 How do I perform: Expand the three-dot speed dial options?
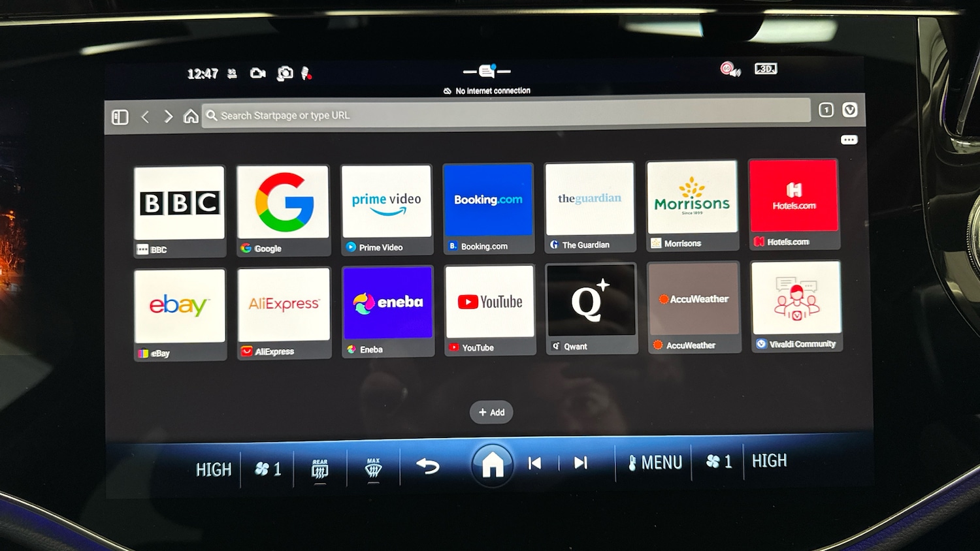tap(849, 140)
